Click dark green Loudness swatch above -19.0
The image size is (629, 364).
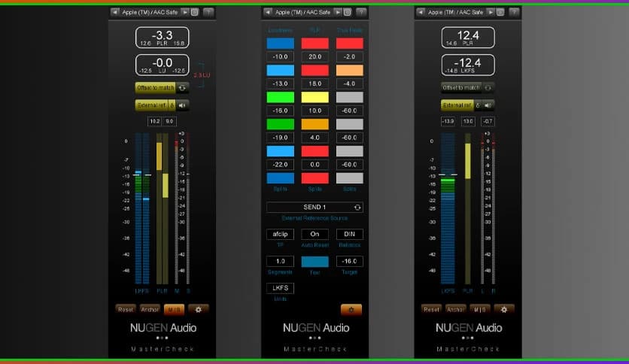coord(280,124)
